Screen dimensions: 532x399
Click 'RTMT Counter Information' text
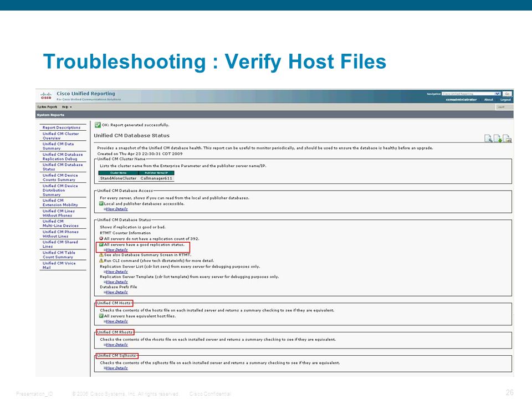coord(125,233)
